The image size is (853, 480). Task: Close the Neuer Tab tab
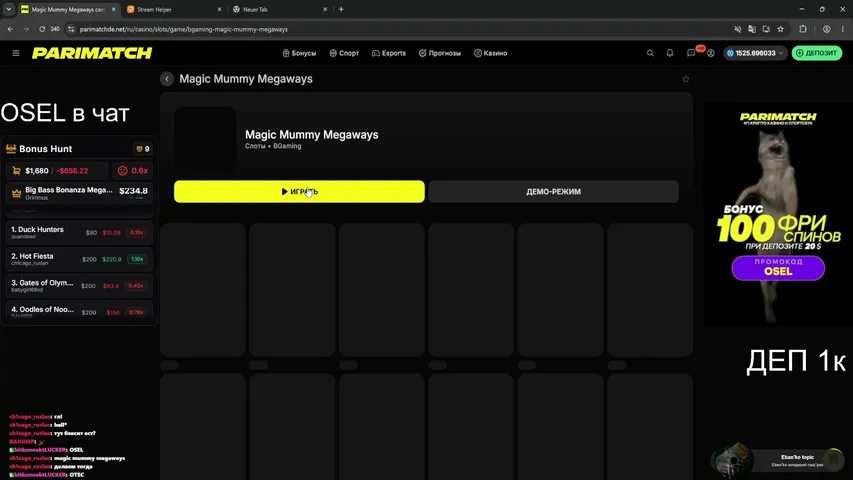click(x=325, y=9)
